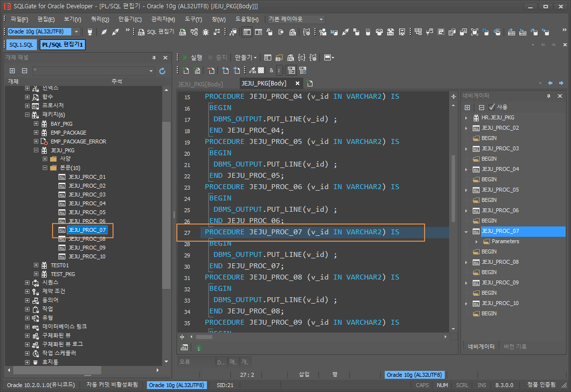Click the blue save-to-database toolbar icon
The height and width of the screenshot is (392, 571).
tap(334, 32)
